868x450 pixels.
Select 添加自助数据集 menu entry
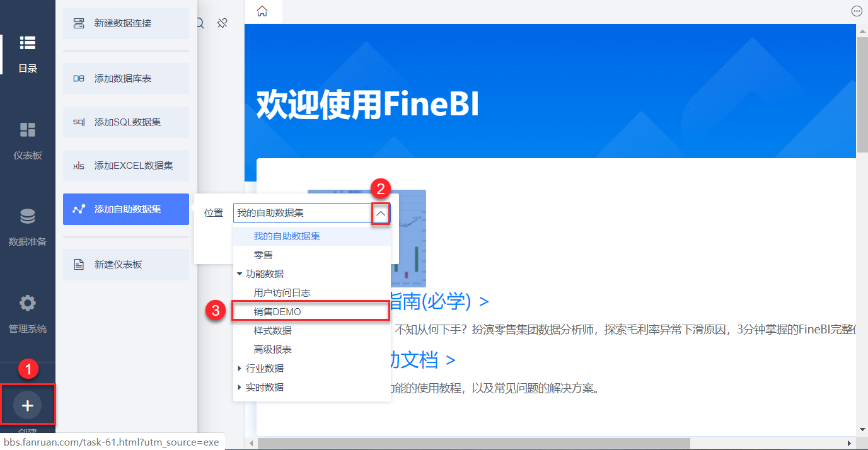(126, 209)
